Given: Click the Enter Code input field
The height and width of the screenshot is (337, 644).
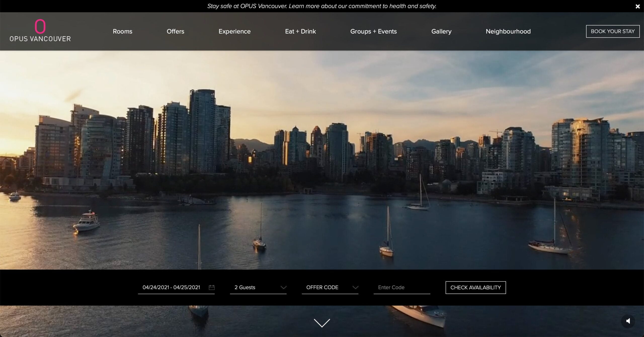Looking at the screenshot, I should [x=402, y=287].
